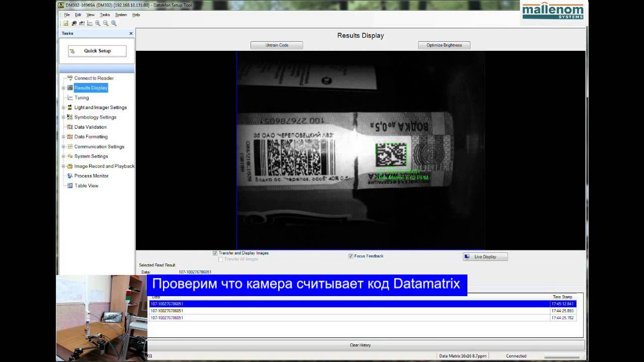Open the Tasks menu
This screenshot has height=362, width=644.
(105, 15)
